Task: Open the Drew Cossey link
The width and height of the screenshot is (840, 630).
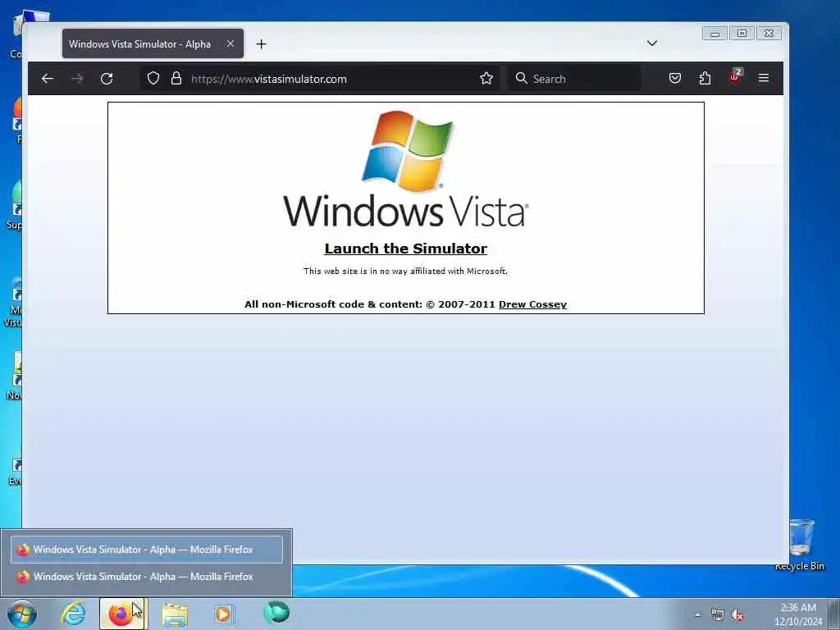Action: pos(532,304)
